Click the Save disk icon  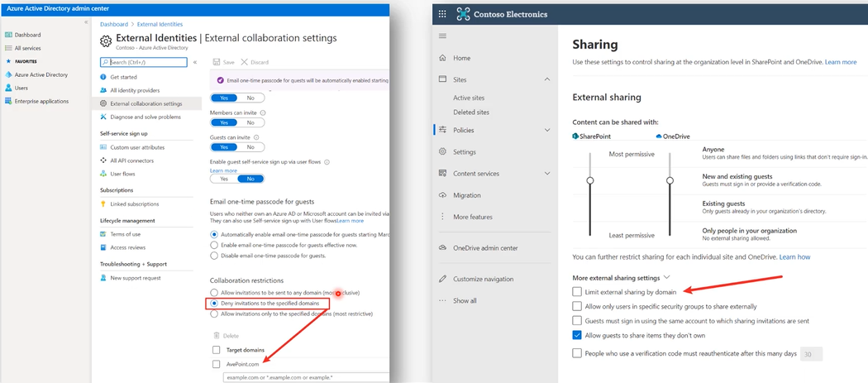217,63
